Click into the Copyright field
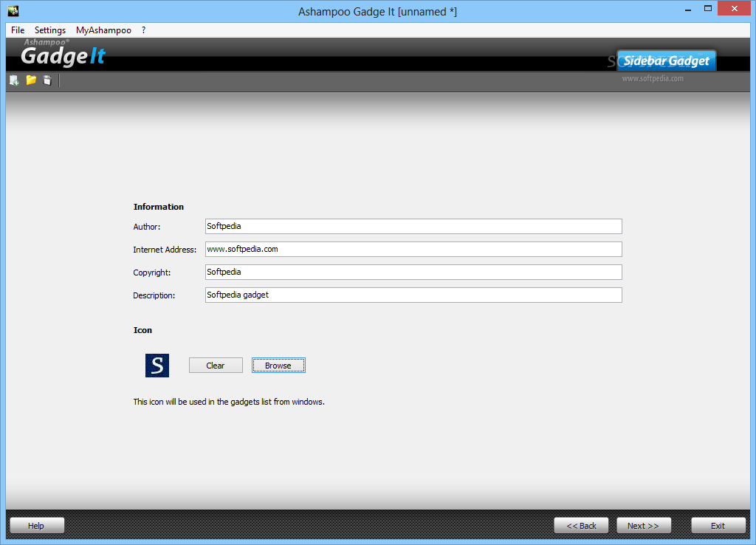Screen dimensions: 756x545 coord(413,272)
